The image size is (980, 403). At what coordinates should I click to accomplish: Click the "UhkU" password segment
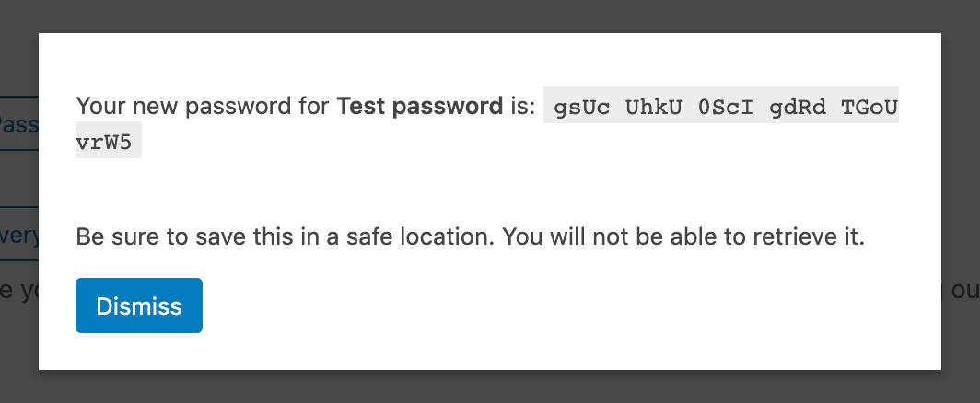pos(653,107)
